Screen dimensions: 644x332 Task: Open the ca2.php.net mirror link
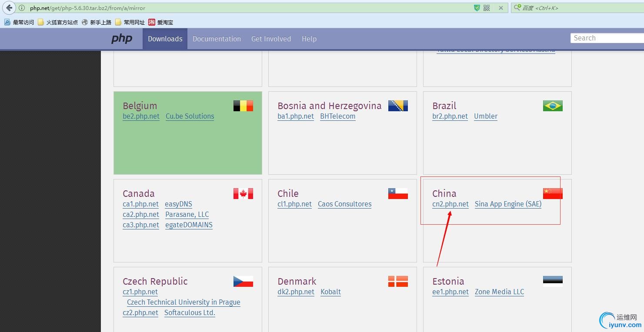coord(141,215)
